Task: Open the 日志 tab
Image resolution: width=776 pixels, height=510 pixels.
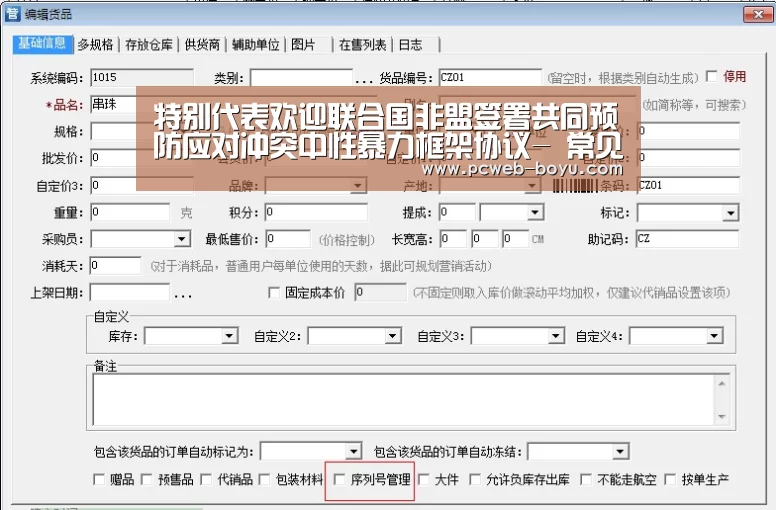Action: click(410, 45)
